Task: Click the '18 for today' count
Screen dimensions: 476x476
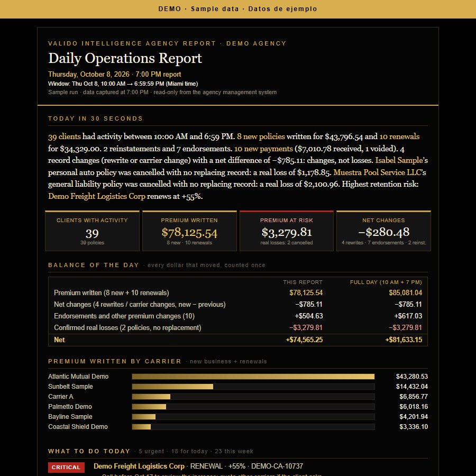Action: [189, 452]
